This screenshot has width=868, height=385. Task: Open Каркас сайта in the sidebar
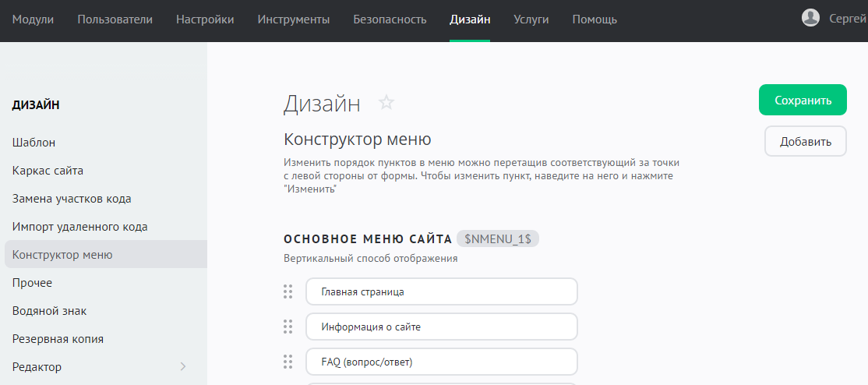(x=48, y=171)
